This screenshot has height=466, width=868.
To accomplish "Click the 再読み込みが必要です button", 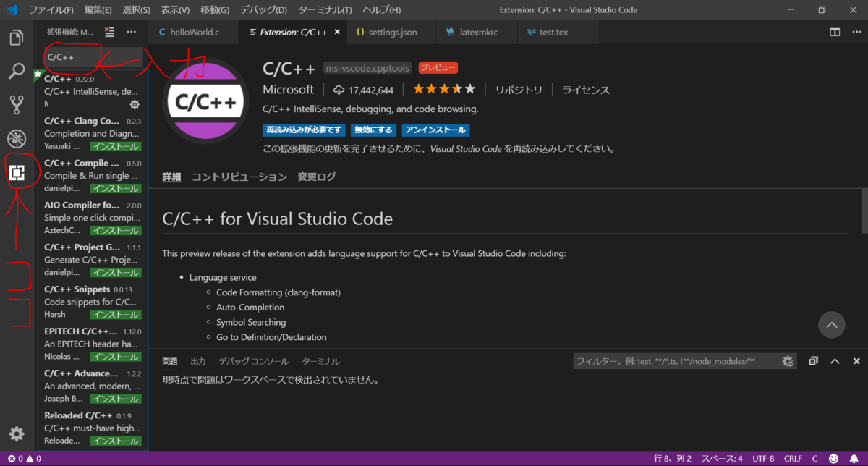I will click(304, 130).
